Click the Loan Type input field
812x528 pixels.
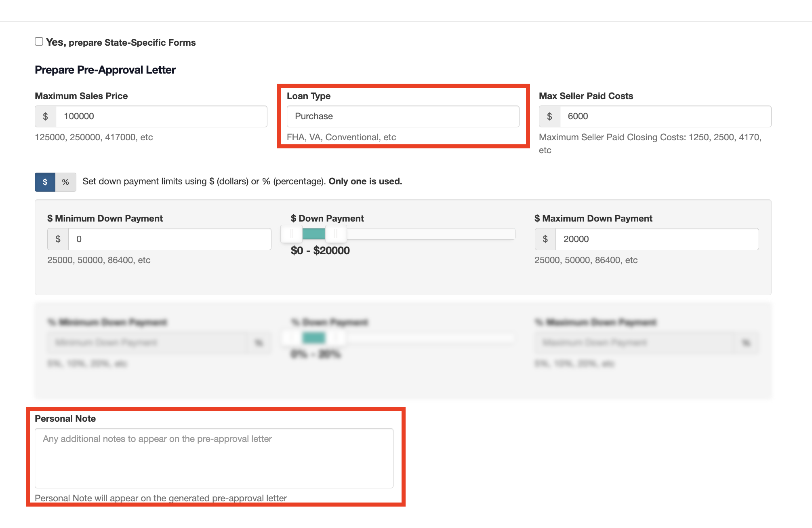coord(402,116)
